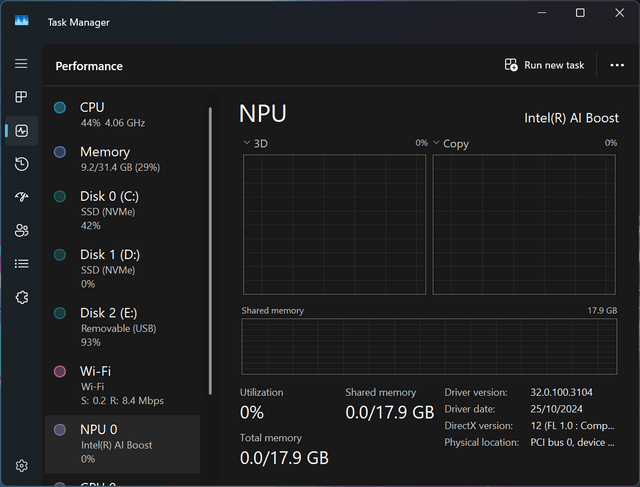Click the Disk 2 circle indicator

[x=60, y=313]
